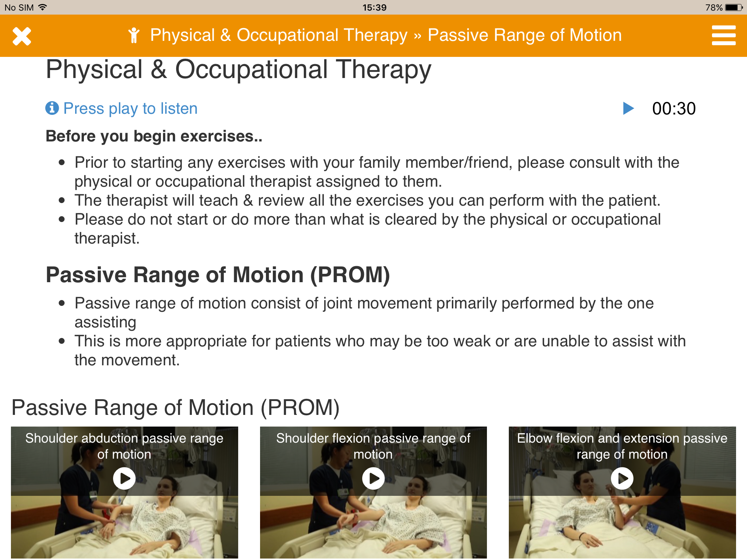Tap the 00:30 audio duration

pos(674,109)
